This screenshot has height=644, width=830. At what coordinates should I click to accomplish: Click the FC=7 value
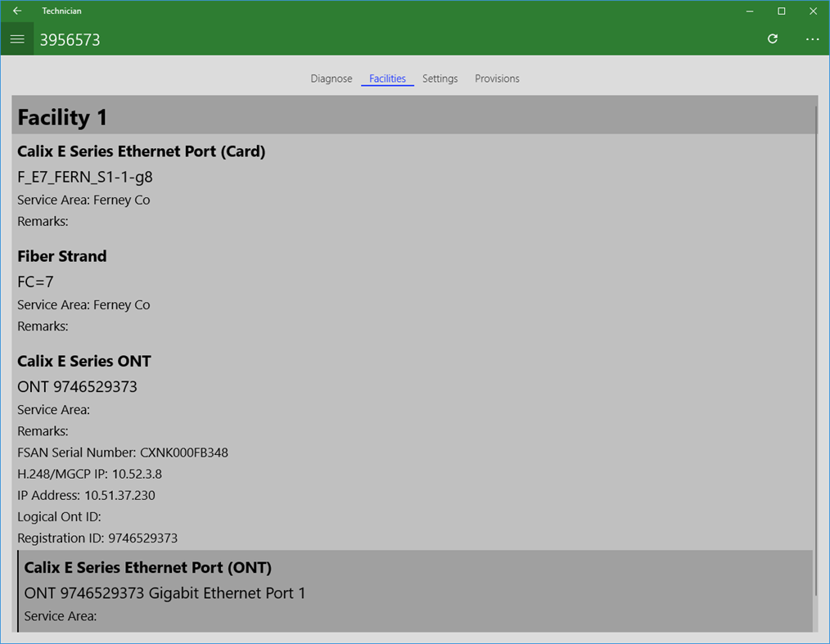(x=35, y=281)
